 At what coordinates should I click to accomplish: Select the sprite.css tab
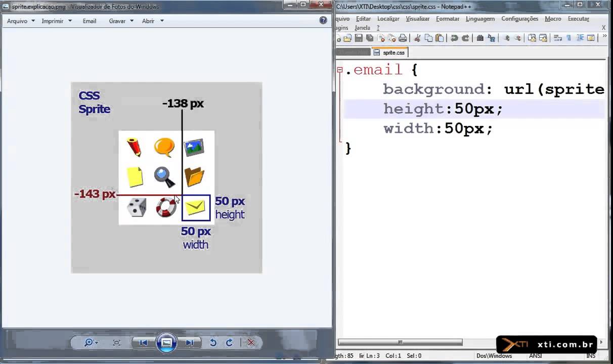[390, 53]
